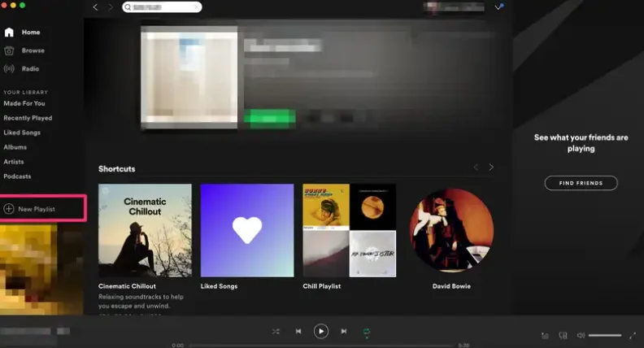This screenshot has height=348, width=644.
Task: Click the David Bowie name link
Action: pos(451,286)
